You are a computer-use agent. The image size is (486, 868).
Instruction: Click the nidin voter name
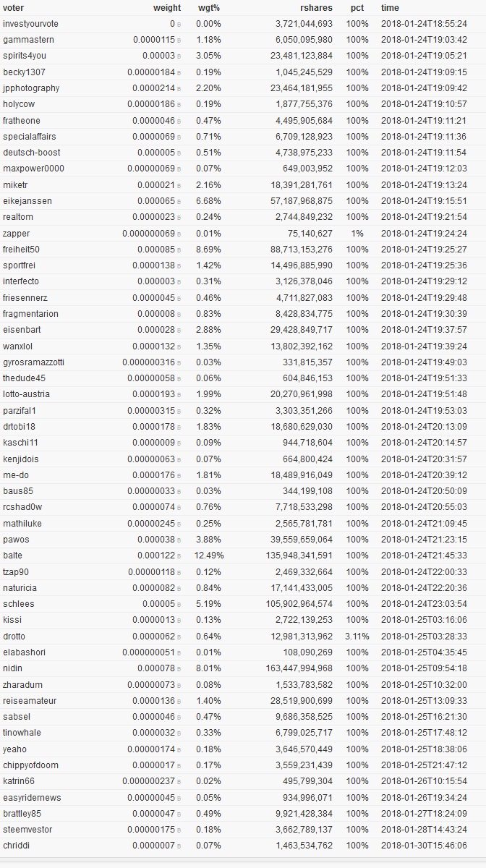tap(12, 668)
